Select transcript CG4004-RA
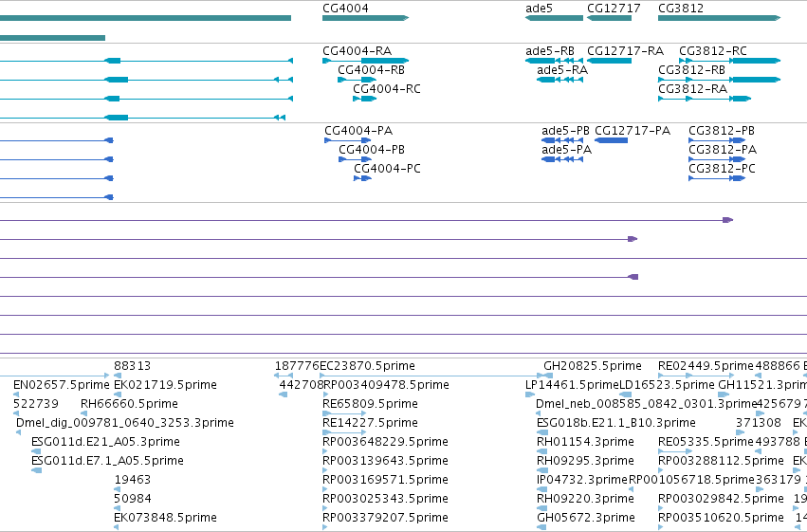The height and width of the screenshot is (532, 807). click(x=365, y=61)
